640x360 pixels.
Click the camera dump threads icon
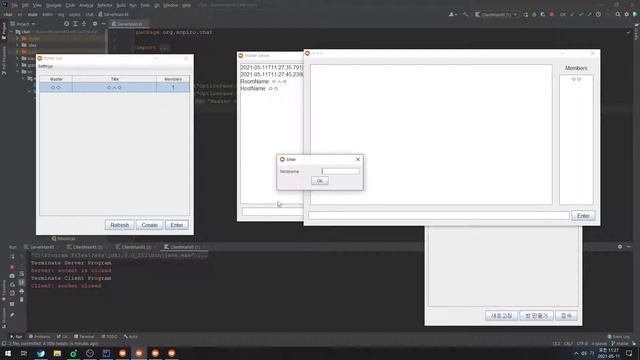point(12,276)
